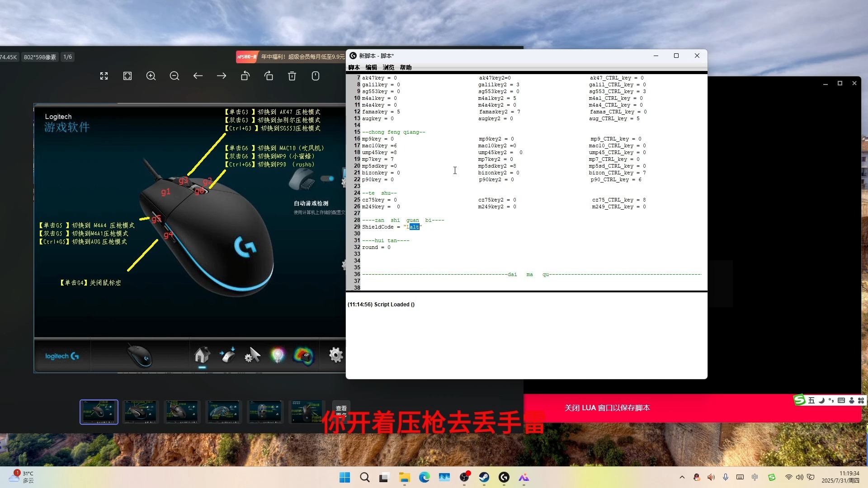Click the lighting bulb icon in Logitech picture
This screenshot has height=488, width=868.
point(278,355)
